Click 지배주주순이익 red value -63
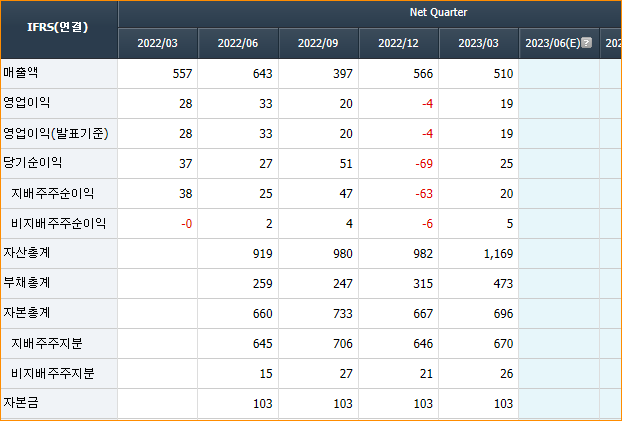Viewport: 622px width, 421px height. [x=424, y=194]
